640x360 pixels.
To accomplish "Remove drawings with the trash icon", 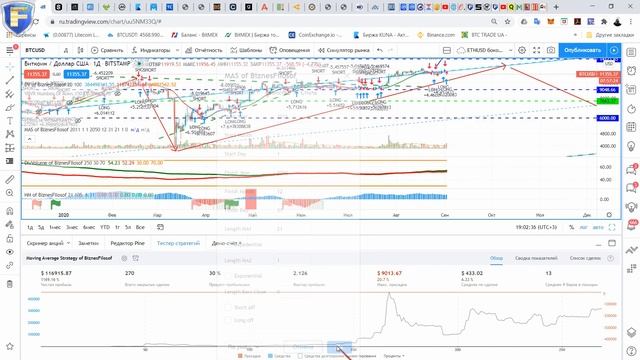I will point(10,284).
